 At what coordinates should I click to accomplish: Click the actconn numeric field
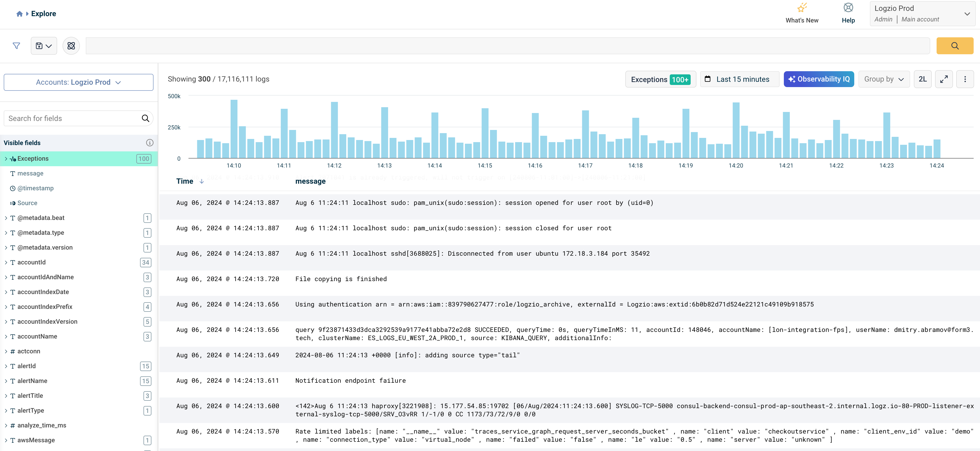coord(29,351)
